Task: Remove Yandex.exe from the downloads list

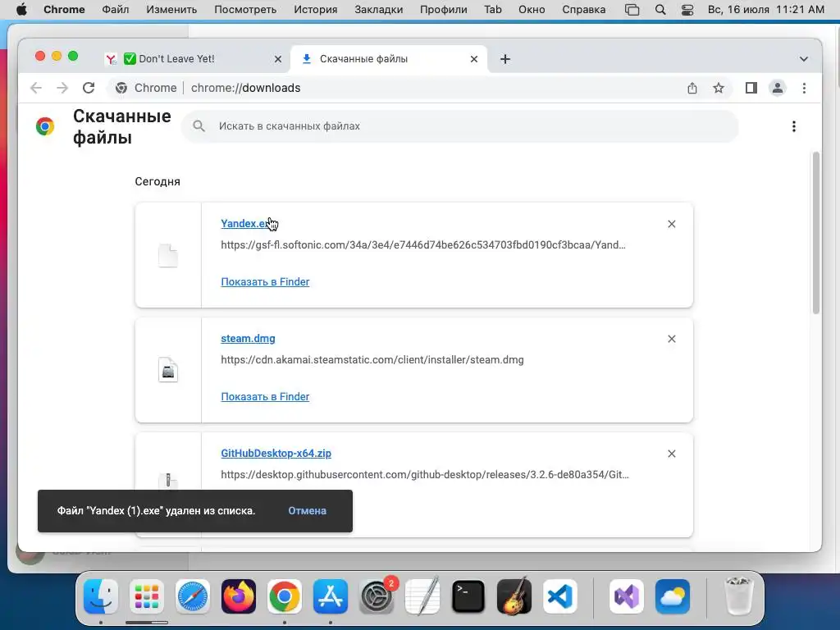Action: coord(672,224)
